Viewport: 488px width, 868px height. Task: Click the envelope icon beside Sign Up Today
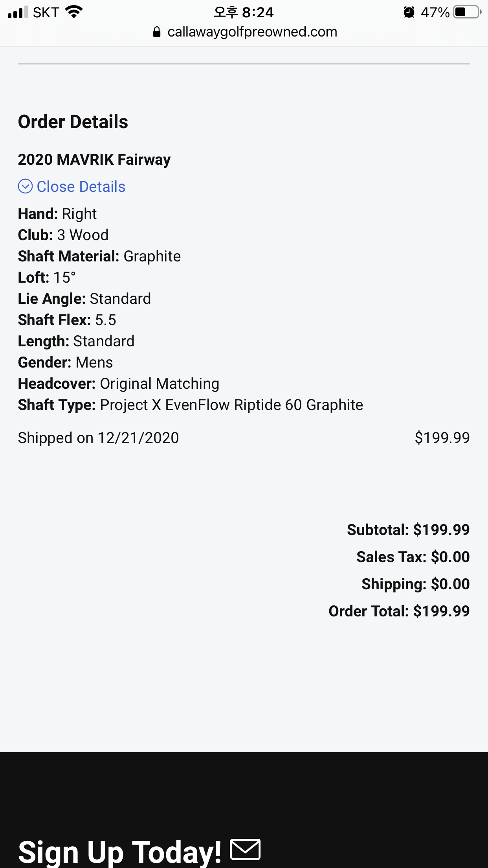pyautogui.click(x=245, y=849)
